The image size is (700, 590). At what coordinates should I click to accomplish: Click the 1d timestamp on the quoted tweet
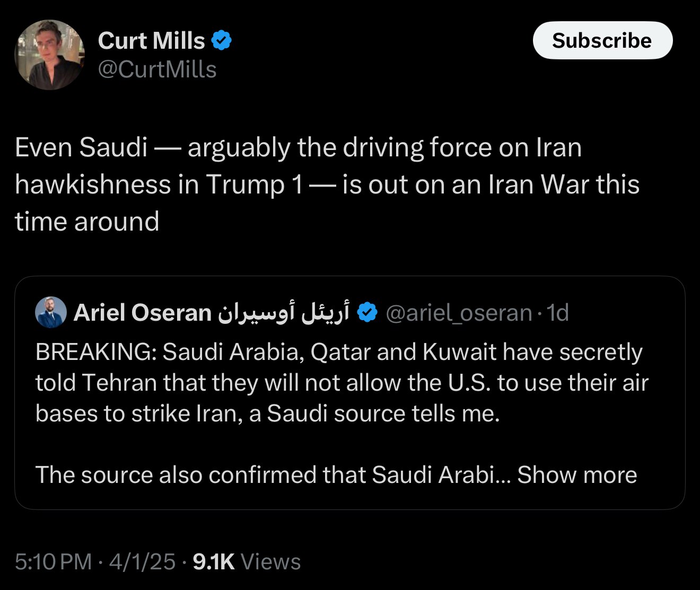point(557,313)
